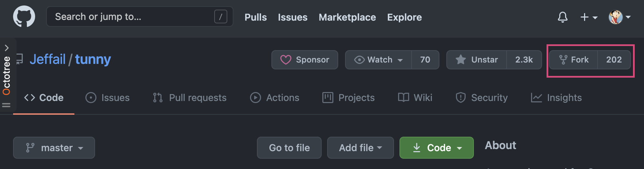Open the Jeffail owner link
This screenshot has width=644, height=169.
[x=48, y=59]
